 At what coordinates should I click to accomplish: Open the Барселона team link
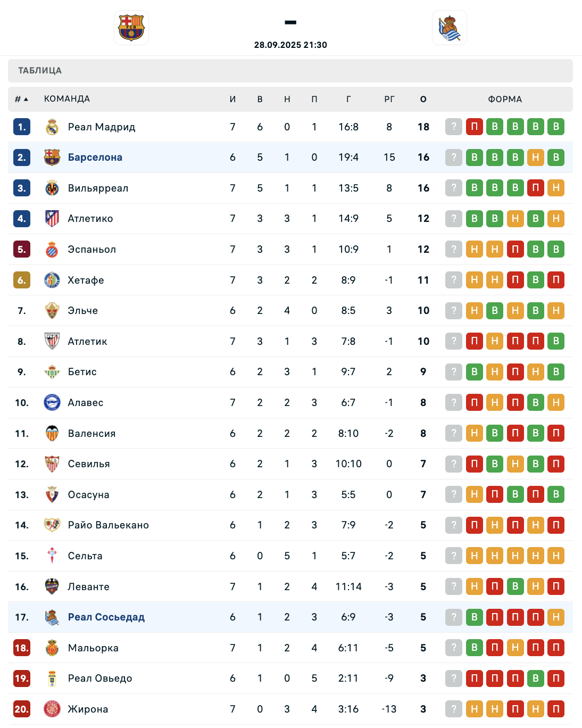point(95,157)
